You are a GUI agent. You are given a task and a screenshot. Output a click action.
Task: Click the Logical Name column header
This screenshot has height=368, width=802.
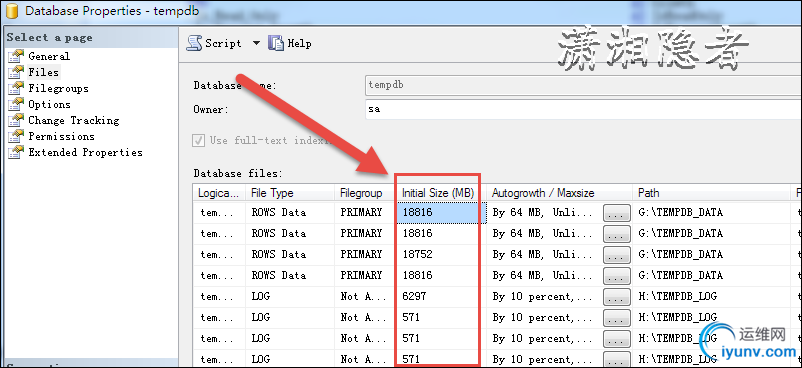(219, 193)
